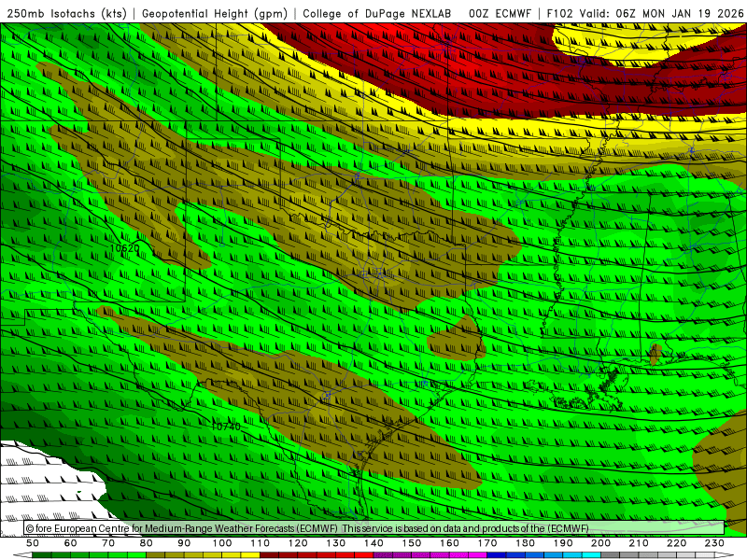Click the left arrow end of the colorbar
Viewport: 747px width, 560px height.
tap(22, 554)
